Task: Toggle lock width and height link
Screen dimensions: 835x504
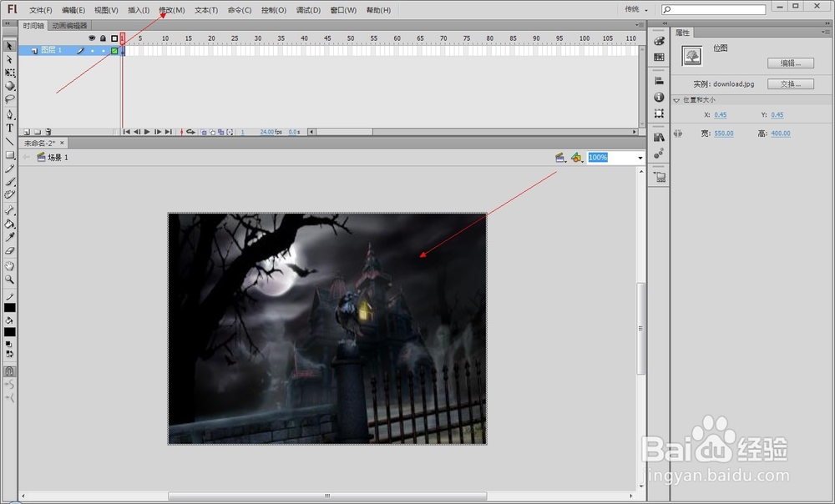Action: click(678, 134)
